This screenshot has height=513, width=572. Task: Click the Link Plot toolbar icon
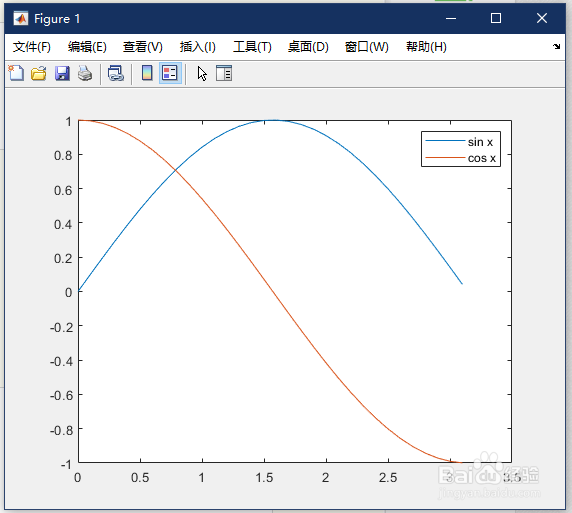pyautogui.click(x=116, y=73)
